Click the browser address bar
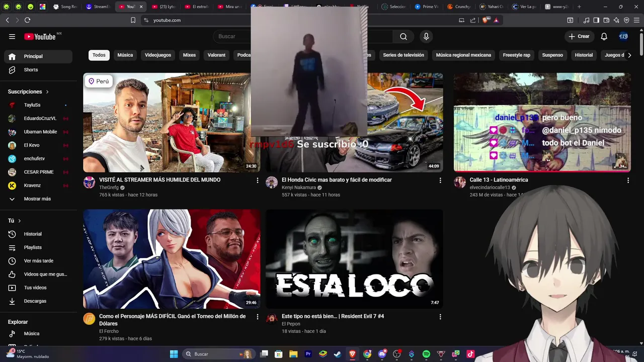The image size is (644, 362). coord(302,20)
